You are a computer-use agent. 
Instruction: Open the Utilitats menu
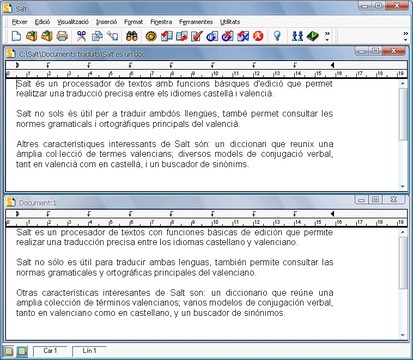coord(230,22)
